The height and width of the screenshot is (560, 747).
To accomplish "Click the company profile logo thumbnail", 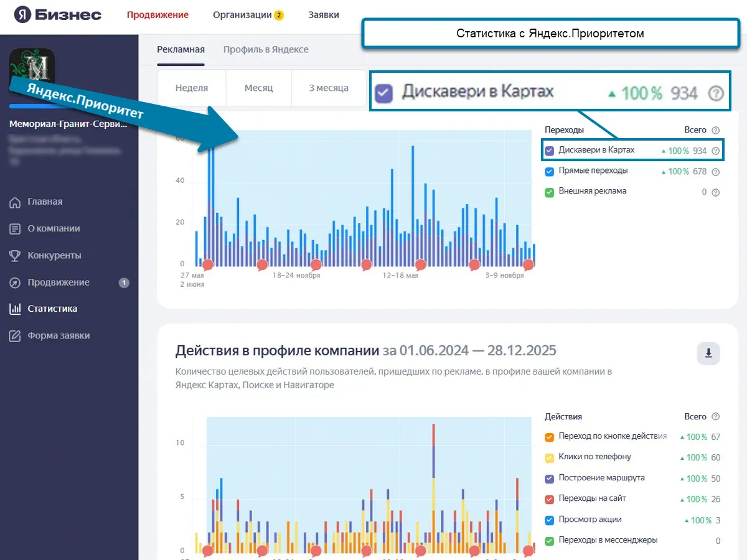I will pyautogui.click(x=32, y=70).
